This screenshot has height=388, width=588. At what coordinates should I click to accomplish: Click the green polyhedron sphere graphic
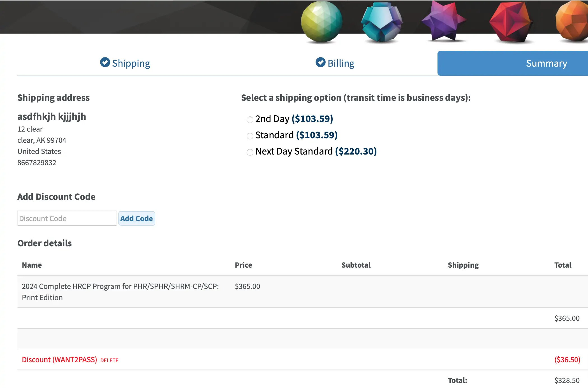click(x=321, y=22)
